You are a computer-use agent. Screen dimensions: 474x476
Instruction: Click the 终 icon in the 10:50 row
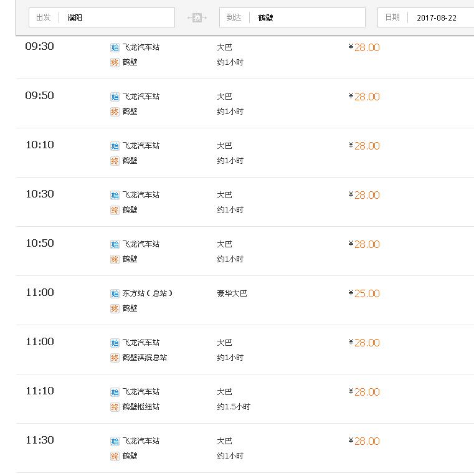(115, 259)
